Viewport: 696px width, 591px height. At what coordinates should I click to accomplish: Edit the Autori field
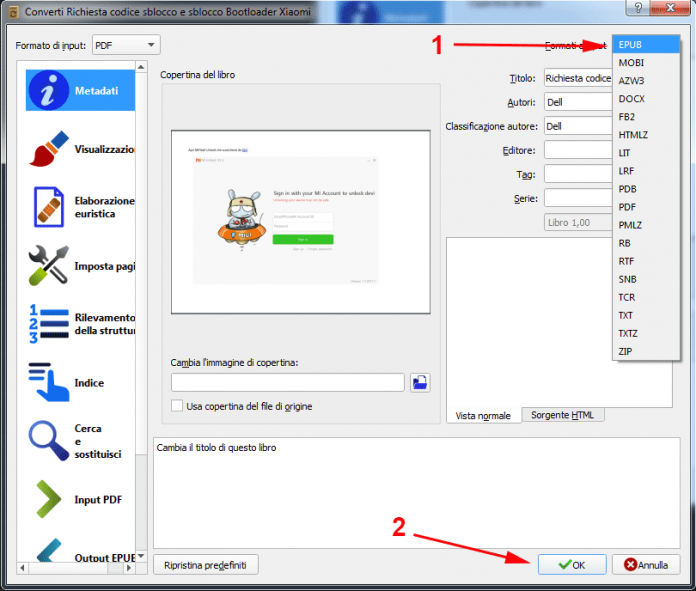point(578,102)
